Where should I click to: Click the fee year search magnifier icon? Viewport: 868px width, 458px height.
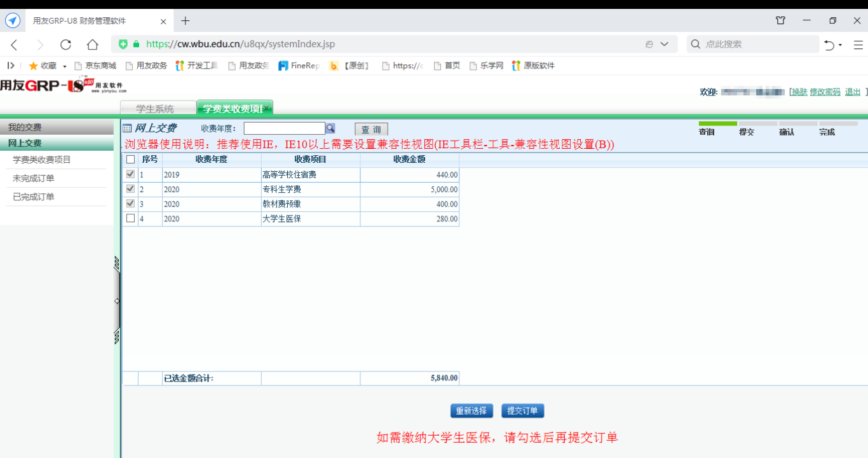pyautogui.click(x=330, y=128)
